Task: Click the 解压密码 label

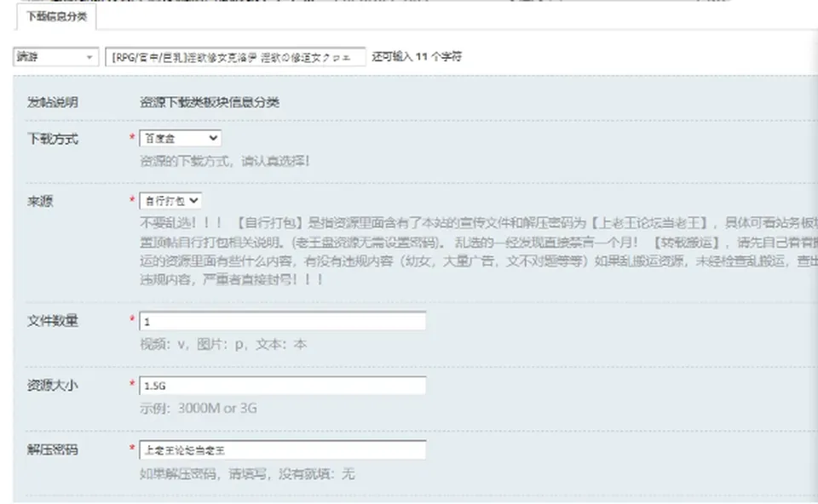Action: point(52,450)
